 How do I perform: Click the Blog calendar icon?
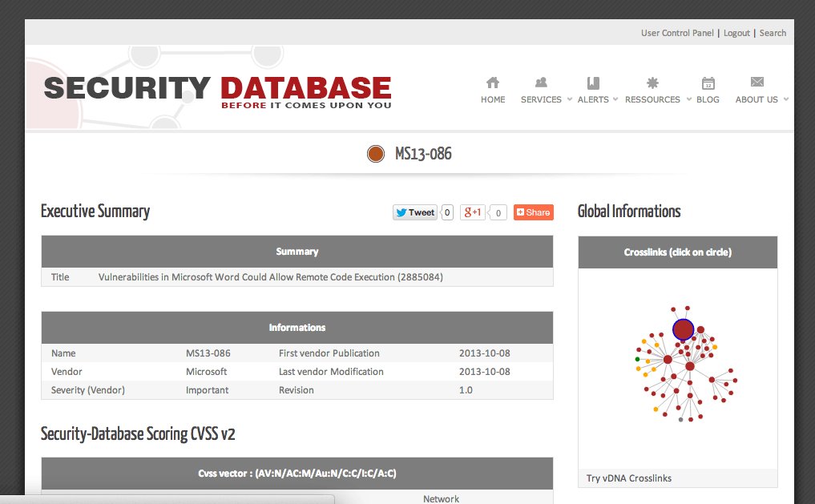click(x=708, y=83)
